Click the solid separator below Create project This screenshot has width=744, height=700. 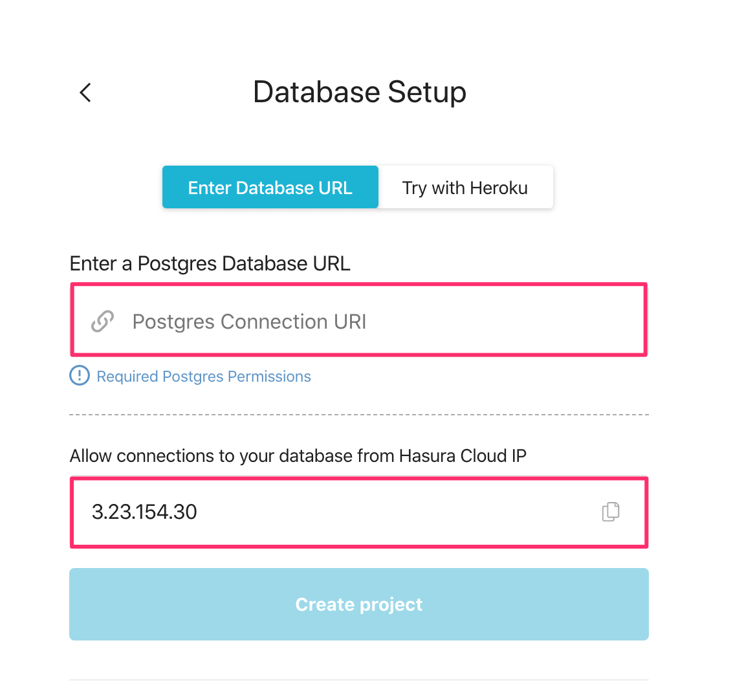359,680
